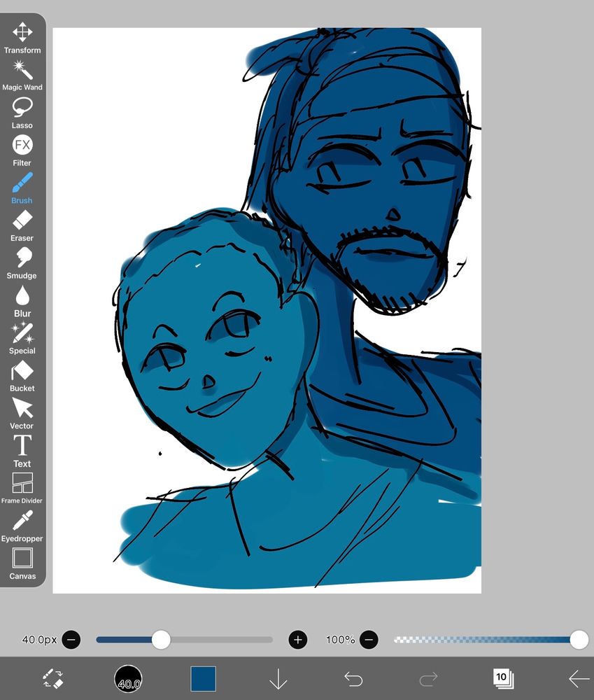
Task: Switch to the Eraser tool
Action: 22,226
